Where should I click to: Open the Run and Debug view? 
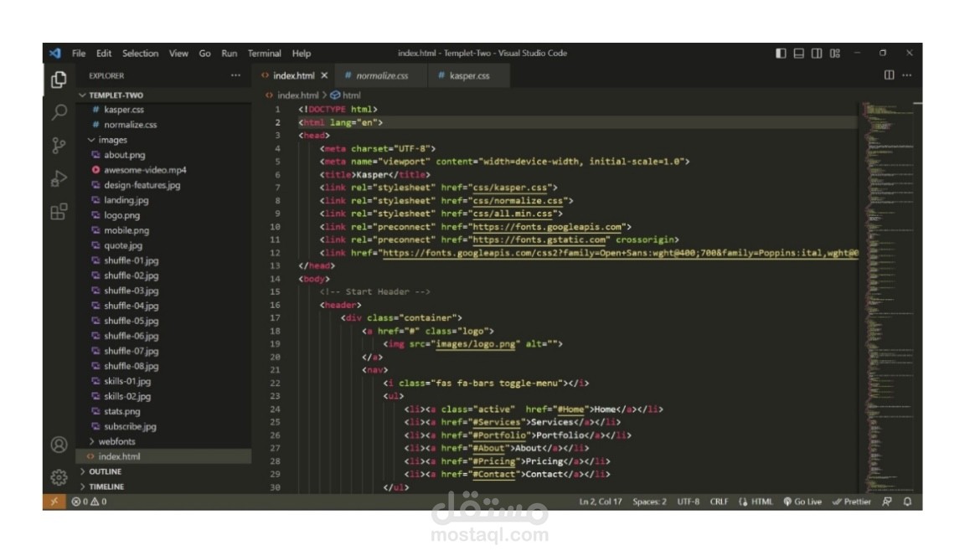59,178
